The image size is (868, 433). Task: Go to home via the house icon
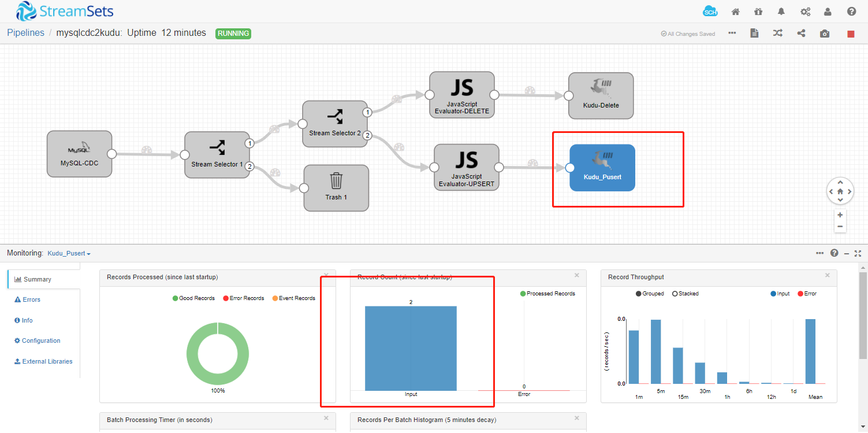click(735, 12)
